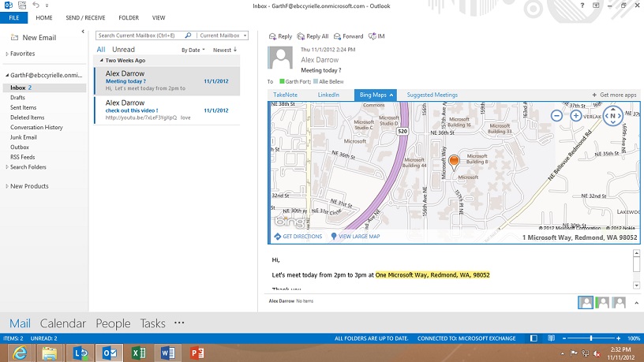Open the Current Mailbox search scope dropdown
This screenshot has height=362, width=644.
tap(219, 35)
